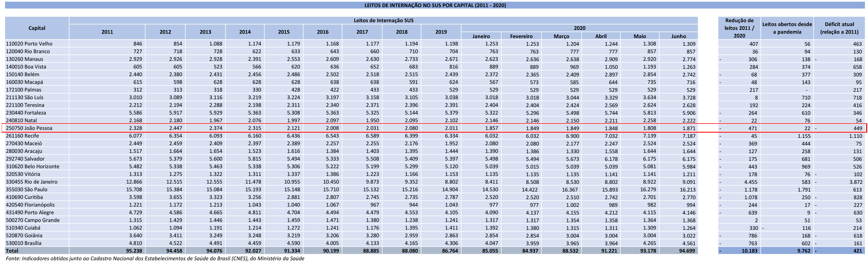
Task: Select the 2013 year column header
Action: (205, 32)
